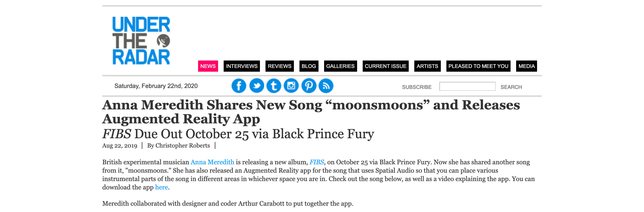Open the RSS feed icon
Image resolution: width=644 pixels, height=212 pixels.
coord(326,86)
